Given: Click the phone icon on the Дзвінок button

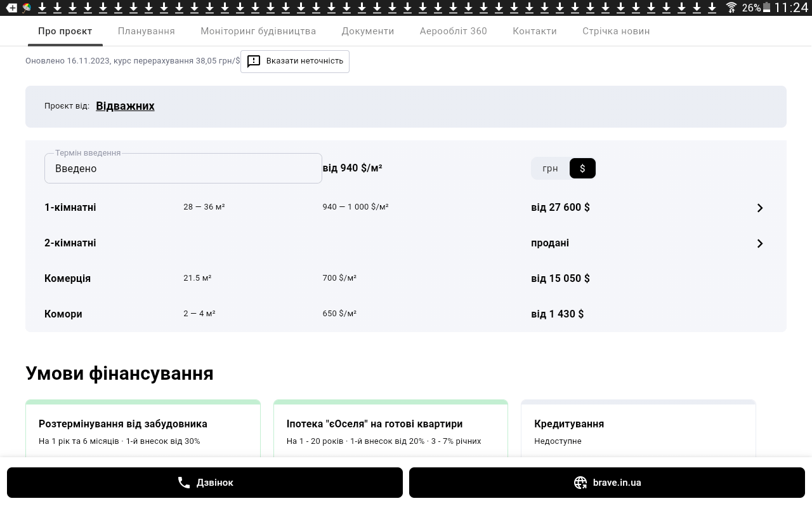Looking at the screenshot, I should 184,483.
